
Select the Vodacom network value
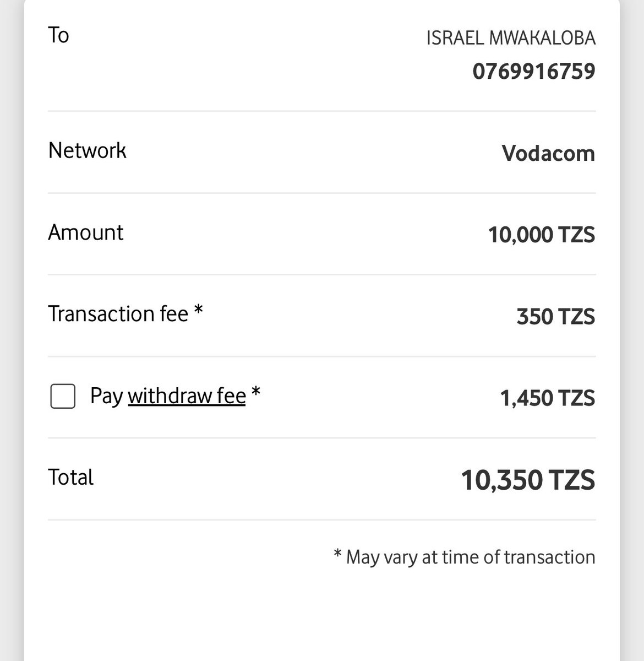point(548,153)
